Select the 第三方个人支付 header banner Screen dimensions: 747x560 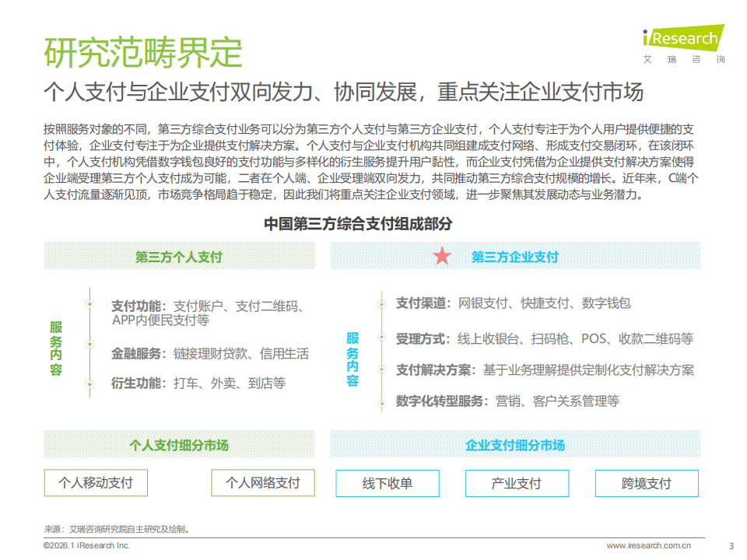179,257
